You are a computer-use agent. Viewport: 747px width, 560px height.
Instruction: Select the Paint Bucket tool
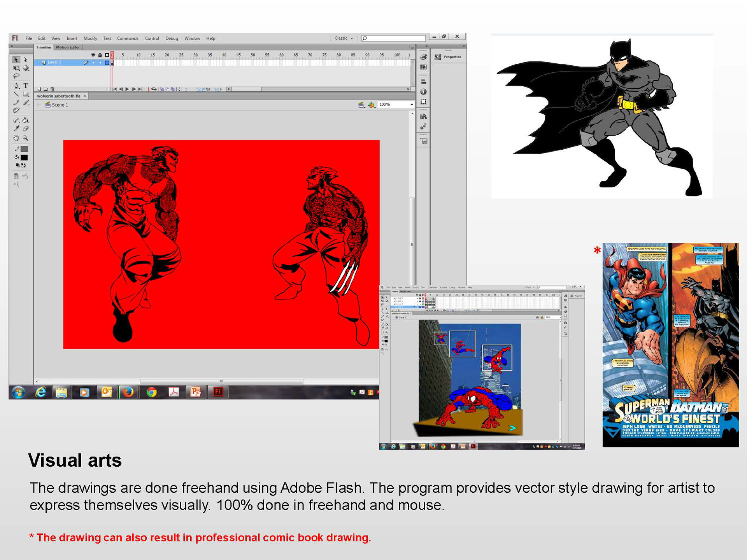pos(26,120)
